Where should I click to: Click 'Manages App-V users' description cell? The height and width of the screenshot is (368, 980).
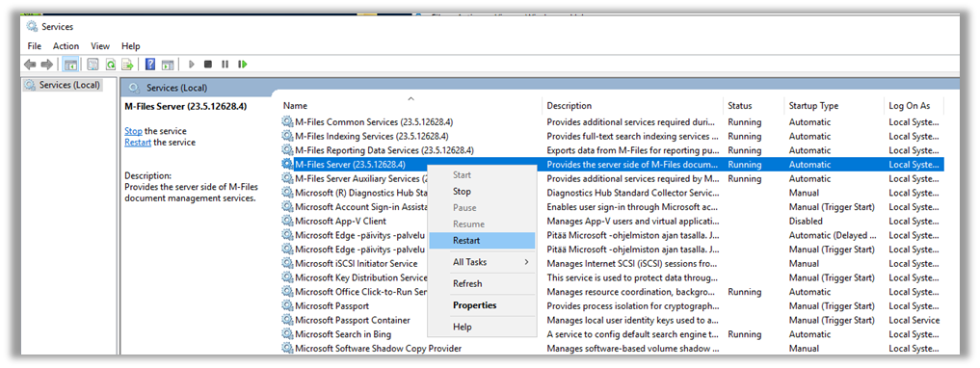(632, 221)
